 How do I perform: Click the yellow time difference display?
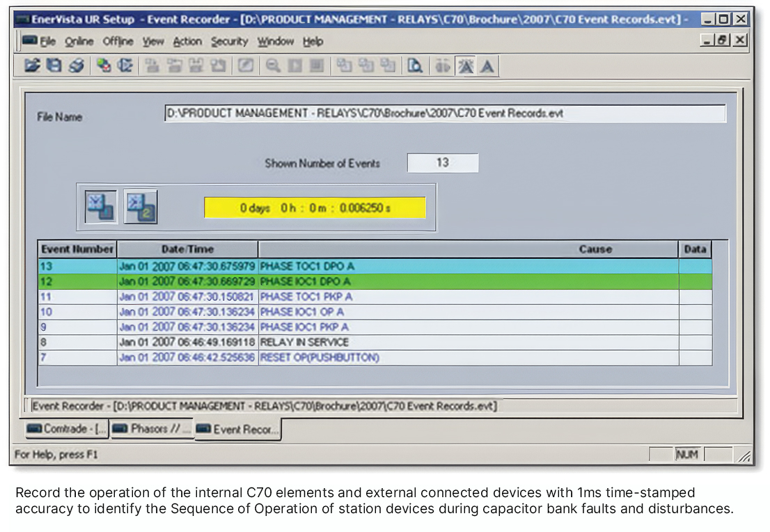pos(315,208)
